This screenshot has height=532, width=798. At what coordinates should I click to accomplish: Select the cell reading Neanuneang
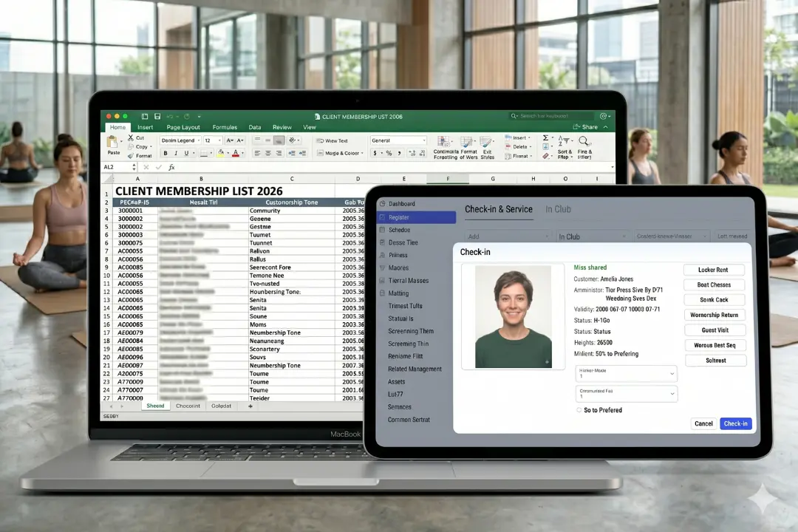pyautogui.click(x=292, y=341)
